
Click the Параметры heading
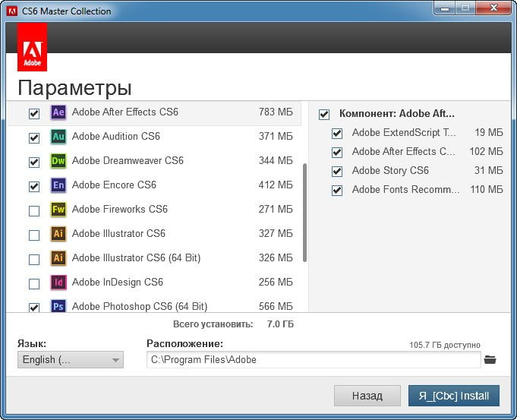click(74, 88)
